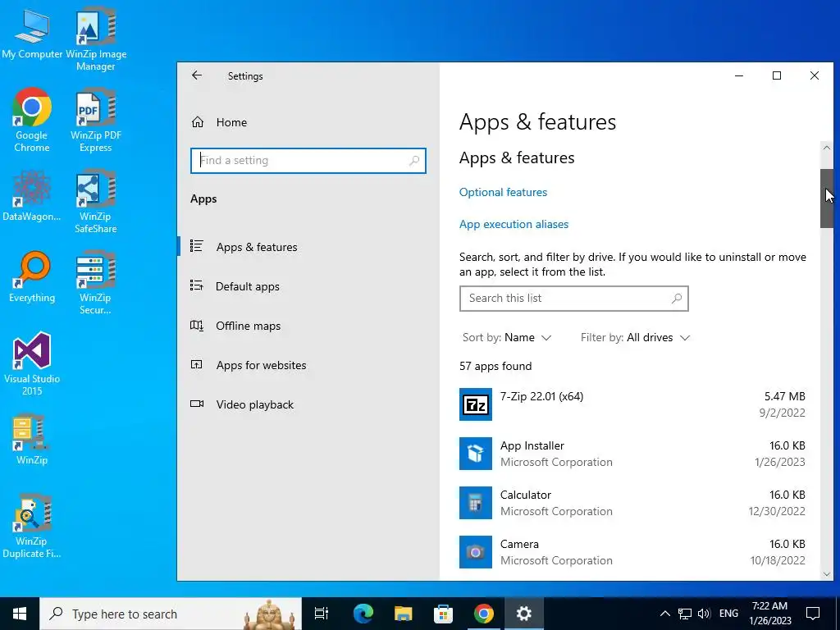Viewport: 840px width, 630px height.
Task: Select DataWagon desktop shortcut
Action: pos(32,195)
